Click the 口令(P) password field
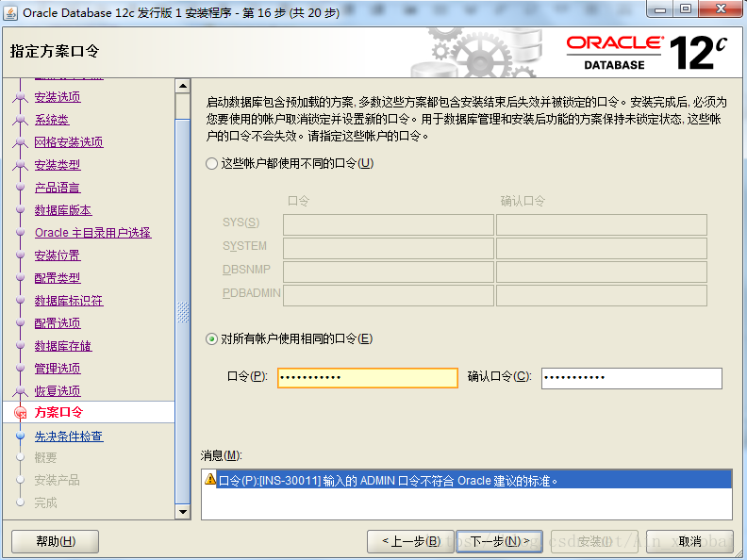The width and height of the screenshot is (747, 560). tap(367, 378)
